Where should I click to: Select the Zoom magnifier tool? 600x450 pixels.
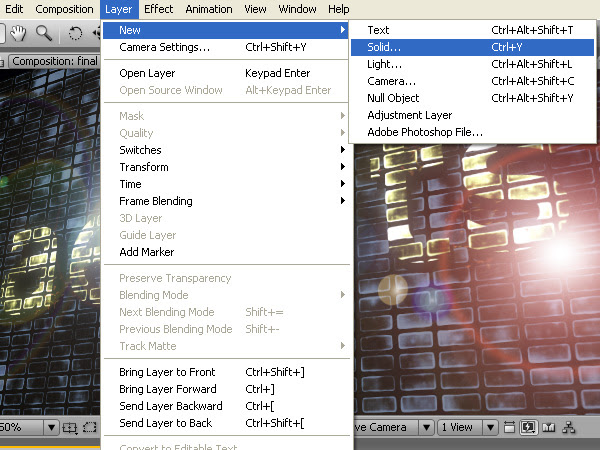click(44, 33)
